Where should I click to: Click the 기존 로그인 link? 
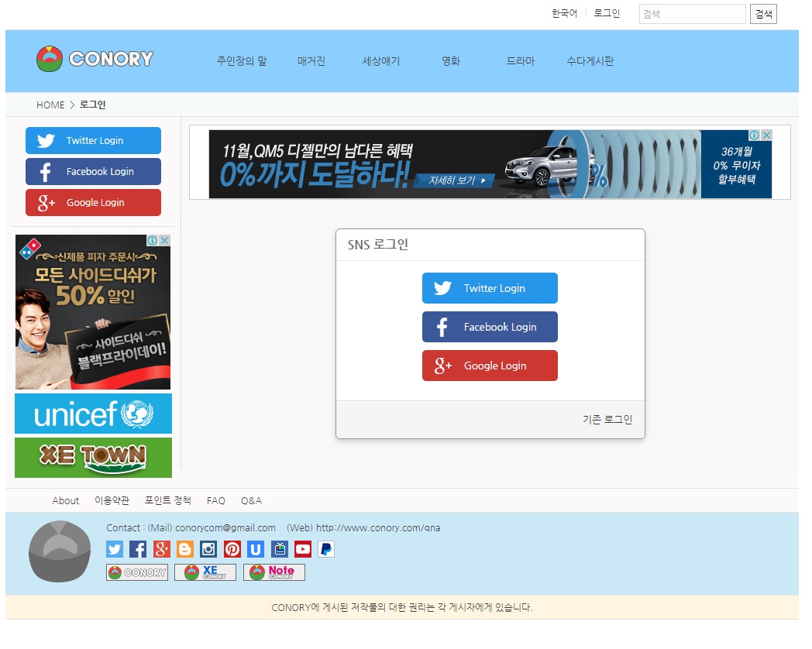coord(607,420)
